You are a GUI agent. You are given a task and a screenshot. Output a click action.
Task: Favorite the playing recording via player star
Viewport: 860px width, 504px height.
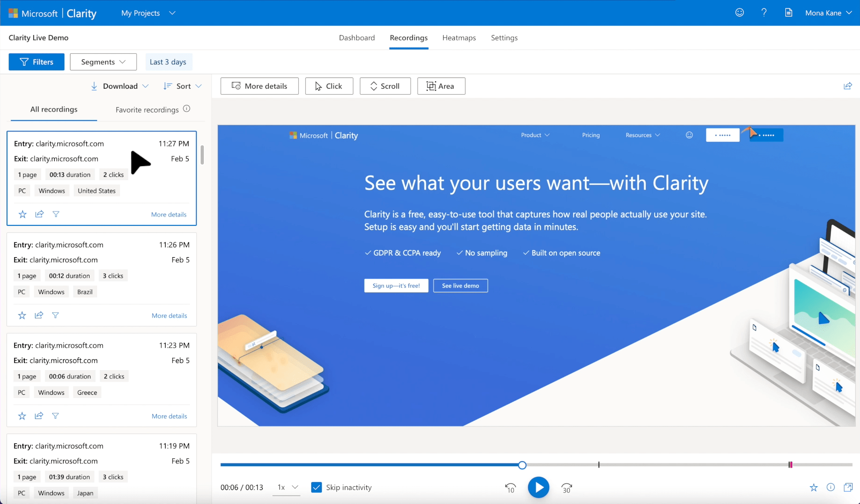pos(814,488)
